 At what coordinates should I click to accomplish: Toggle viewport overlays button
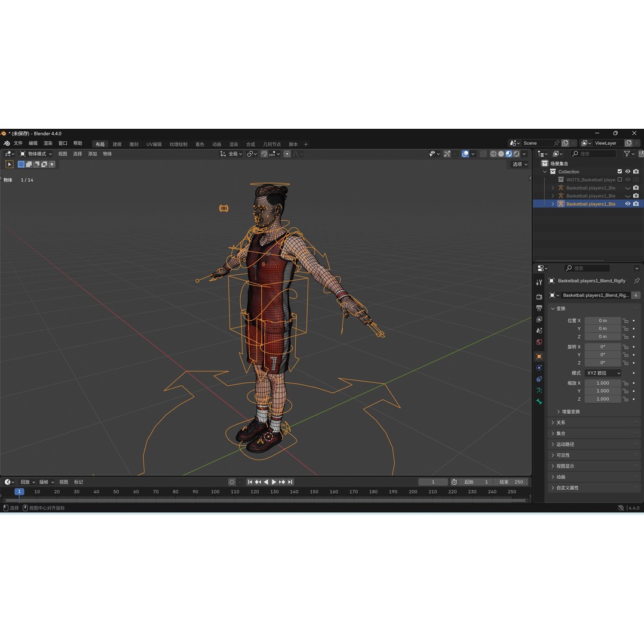465,154
